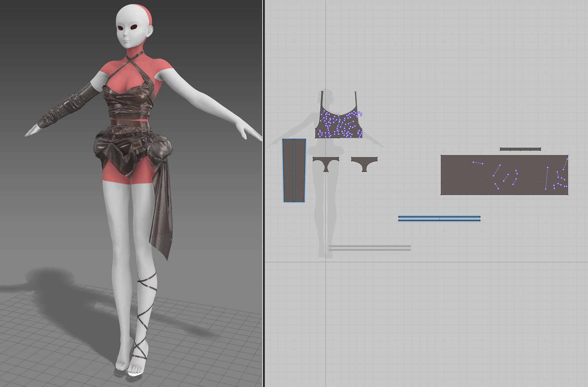Select the small waistband strip above skirt pattern

[x=520, y=149]
